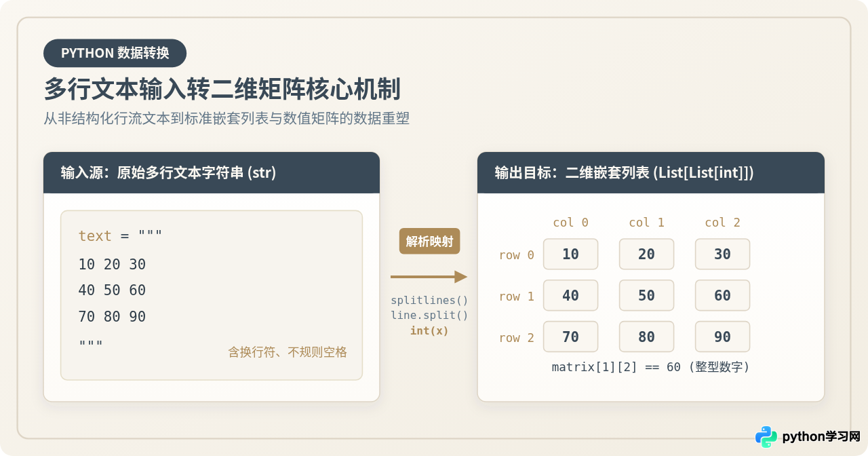Viewport: 868px width, 456px height.
Task: Click the code line 40 50 60
Action: (112, 290)
